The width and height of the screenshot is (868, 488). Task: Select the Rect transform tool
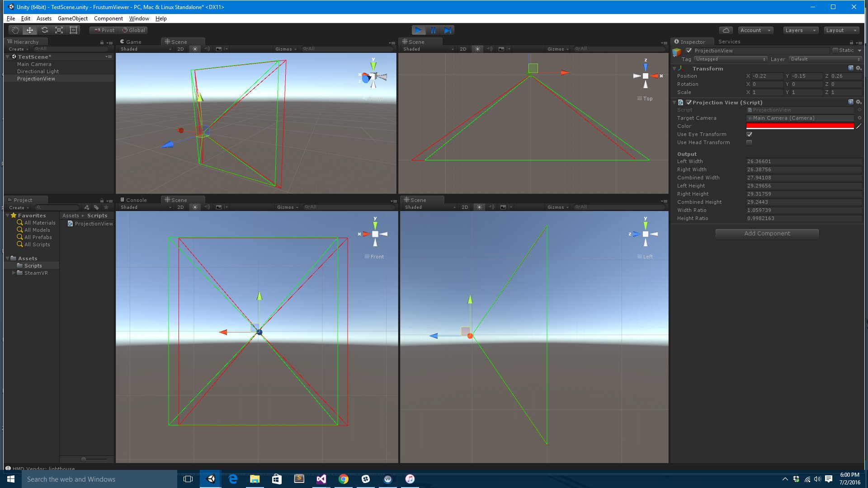74,30
